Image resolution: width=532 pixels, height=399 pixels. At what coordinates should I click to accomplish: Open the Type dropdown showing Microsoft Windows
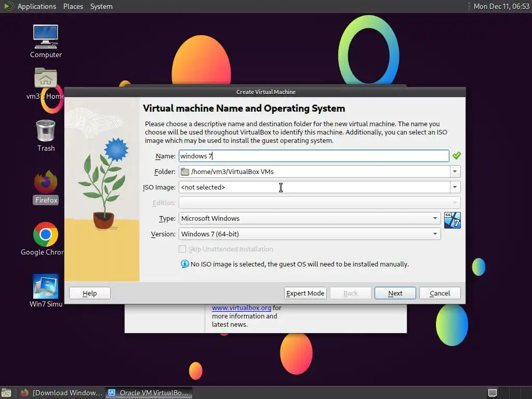(310, 219)
